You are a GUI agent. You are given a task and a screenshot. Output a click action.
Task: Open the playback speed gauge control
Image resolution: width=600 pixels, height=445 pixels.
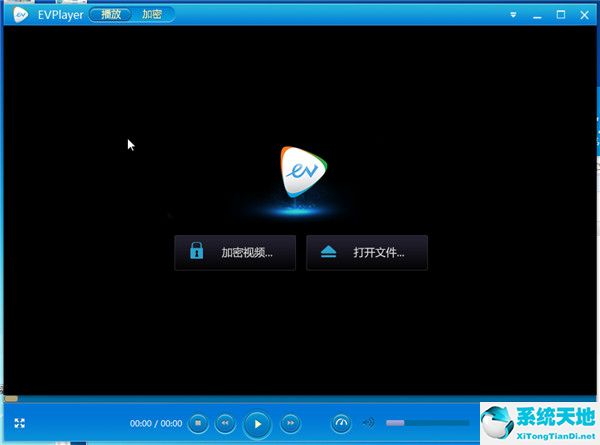(x=341, y=423)
